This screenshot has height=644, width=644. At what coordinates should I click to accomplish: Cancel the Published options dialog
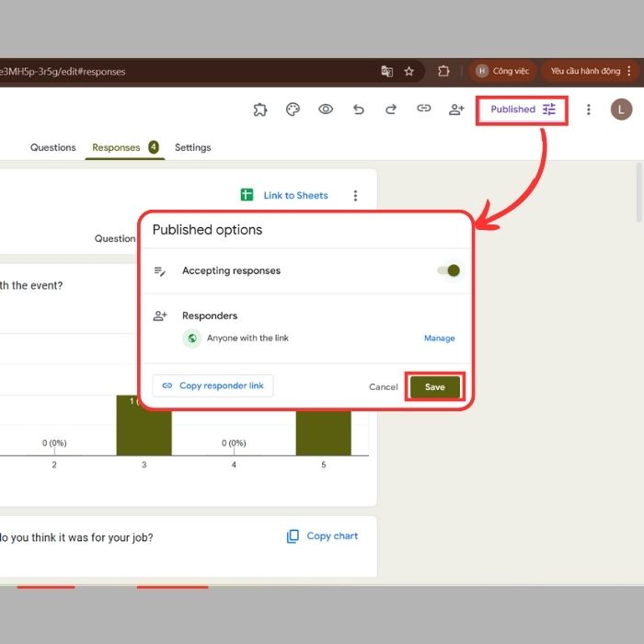[384, 387]
